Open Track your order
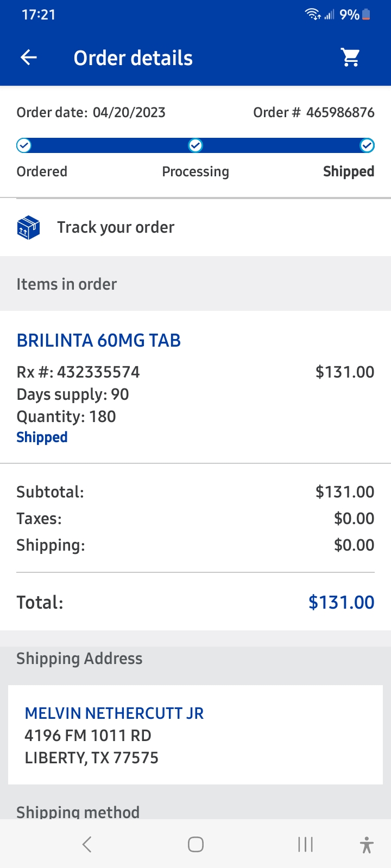Screen dimensions: 391x868 coord(116,227)
